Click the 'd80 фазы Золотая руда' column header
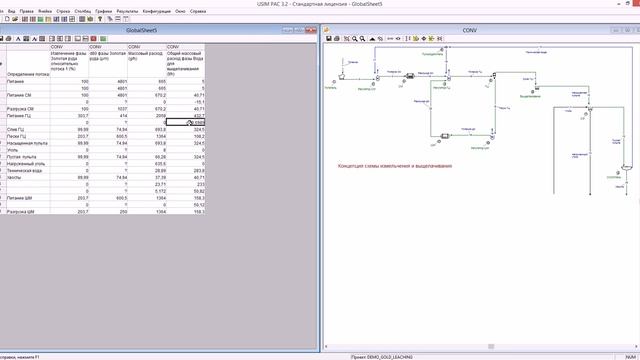 click(x=108, y=63)
